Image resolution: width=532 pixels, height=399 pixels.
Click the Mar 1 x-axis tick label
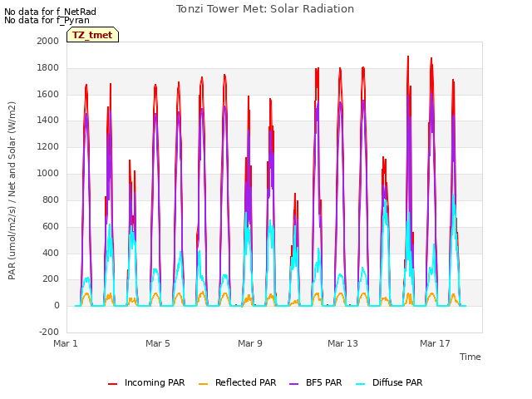66,343
